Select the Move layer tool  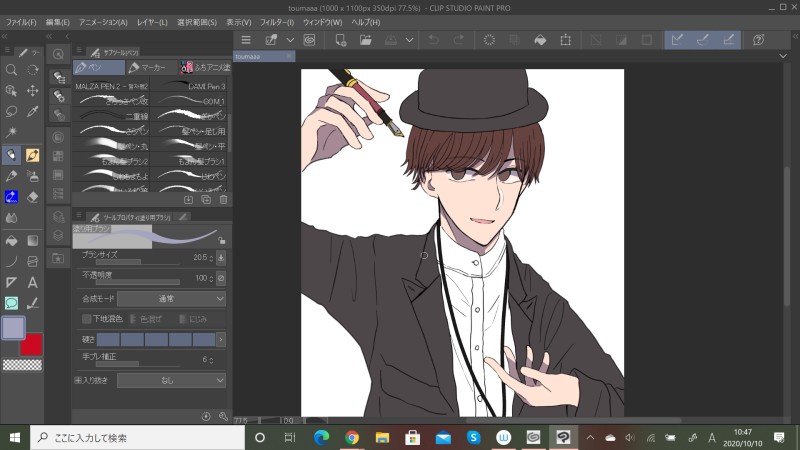(33, 91)
